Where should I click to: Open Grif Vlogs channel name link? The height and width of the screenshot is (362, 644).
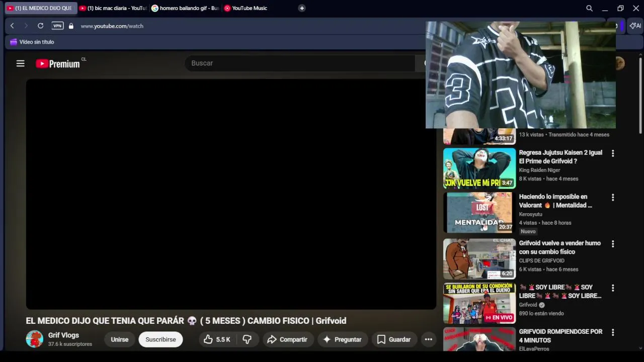[63, 335]
